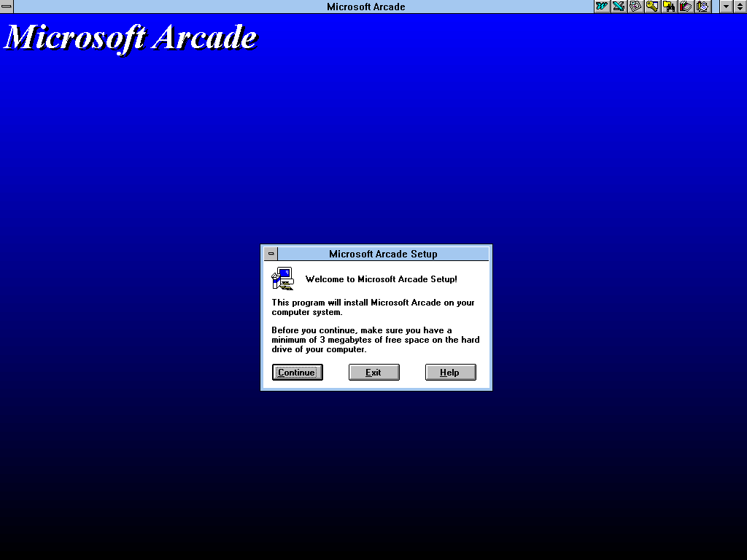Open the Setup dialog control menu
Viewport: 747px width, 560px height.
tap(271, 254)
